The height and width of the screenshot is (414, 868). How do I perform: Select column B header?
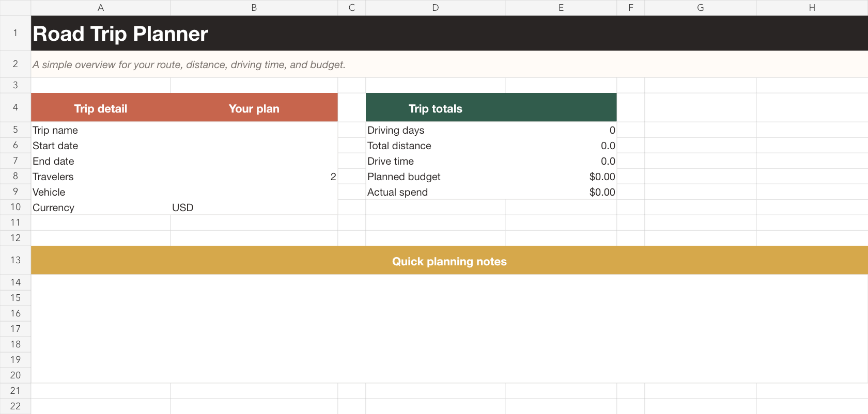click(x=254, y=8)
